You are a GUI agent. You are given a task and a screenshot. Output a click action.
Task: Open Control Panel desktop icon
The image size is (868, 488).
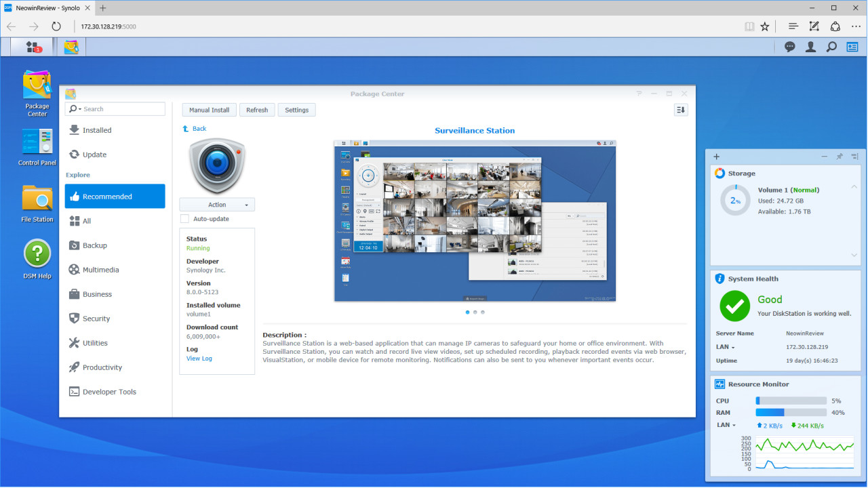[x=37, y=147]
